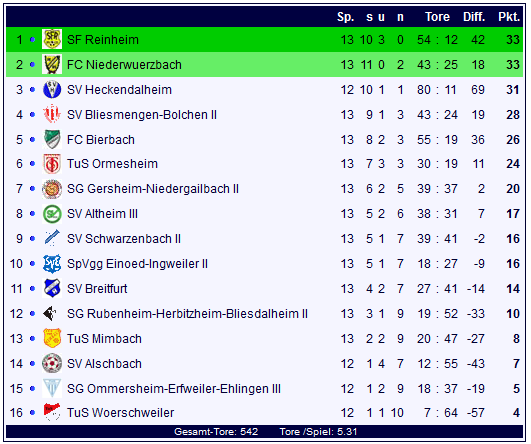Click the TuS Mimbach yellow crest

point(52,338)
